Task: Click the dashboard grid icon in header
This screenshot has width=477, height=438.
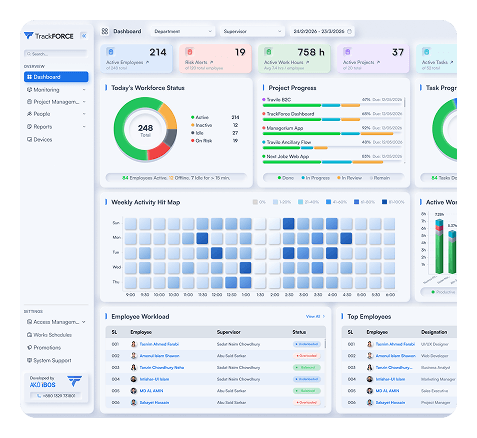Action: [105, 31]
